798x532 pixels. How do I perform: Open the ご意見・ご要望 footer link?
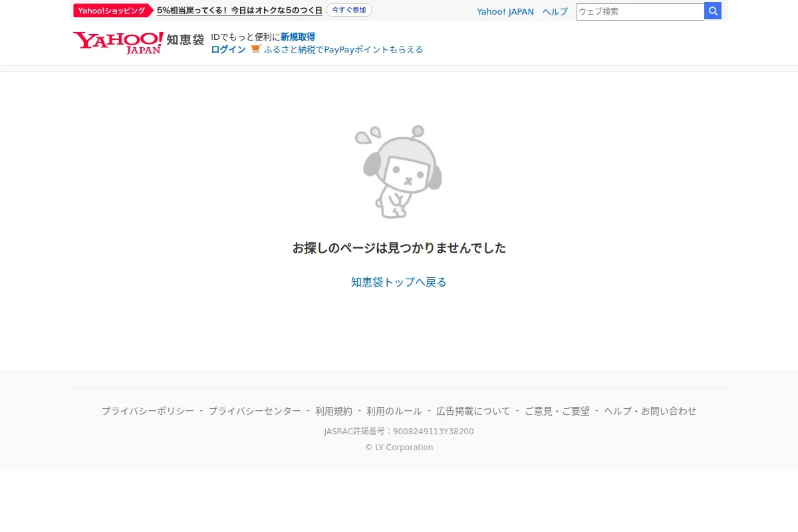[557, 411]
